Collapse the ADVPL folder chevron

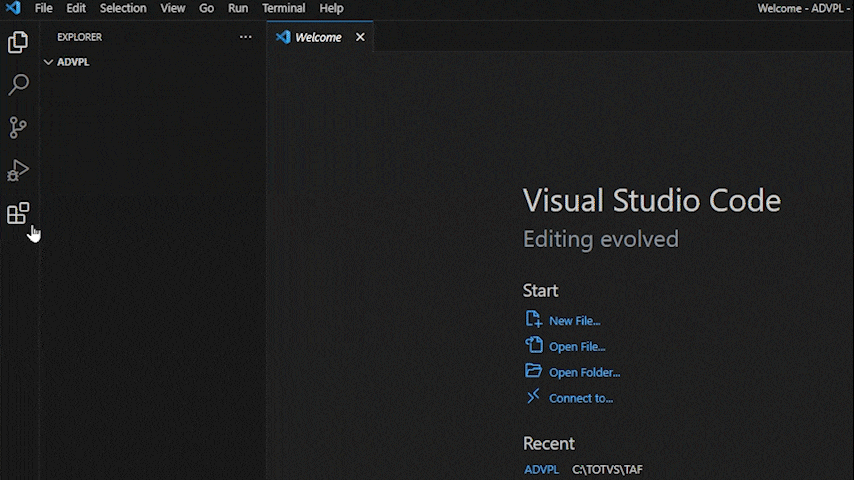pyautogui.click(x=48, y=62)
